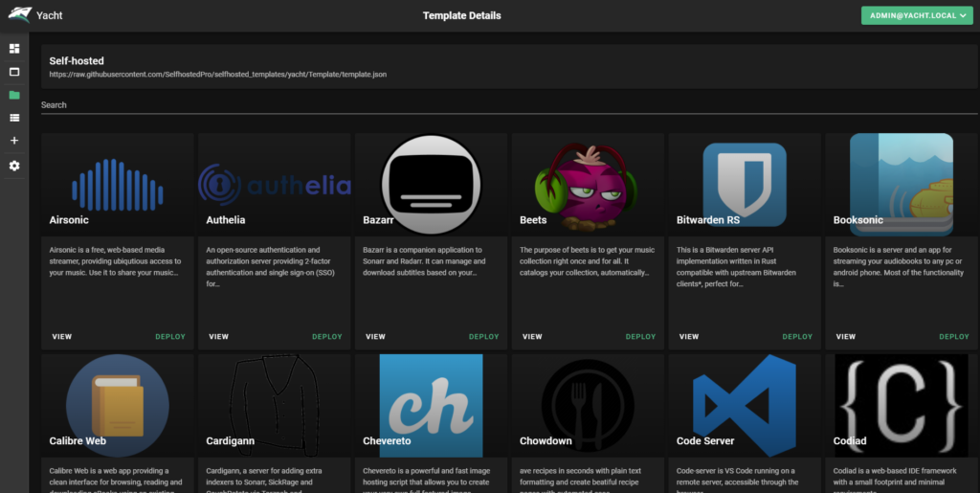Click the Bazarr logo image
This screenshot has width=980, height=493.
pyautogui.click(x=432, y=185)
